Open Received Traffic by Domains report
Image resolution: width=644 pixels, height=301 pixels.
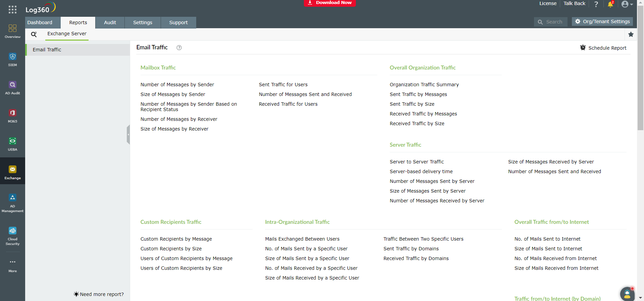click(416, 258)
